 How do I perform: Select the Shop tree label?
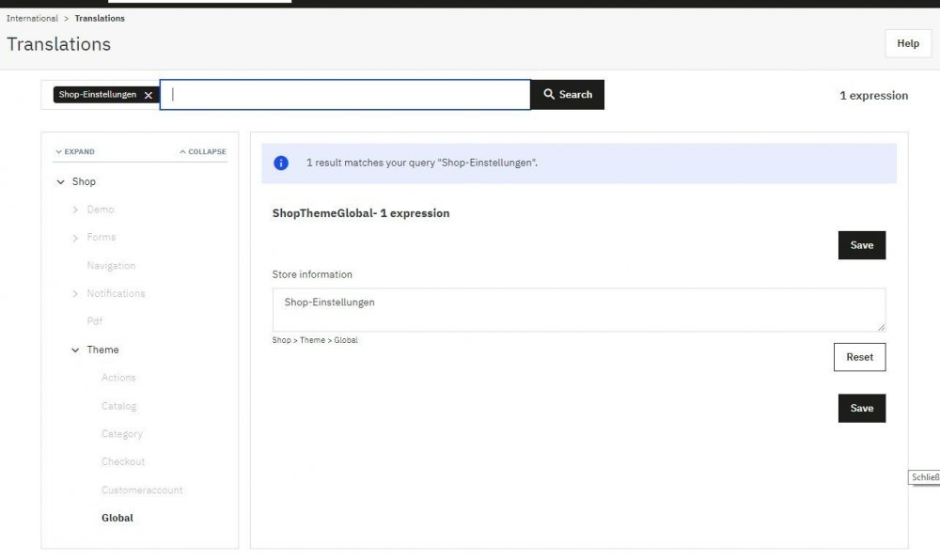pos(84,181)
